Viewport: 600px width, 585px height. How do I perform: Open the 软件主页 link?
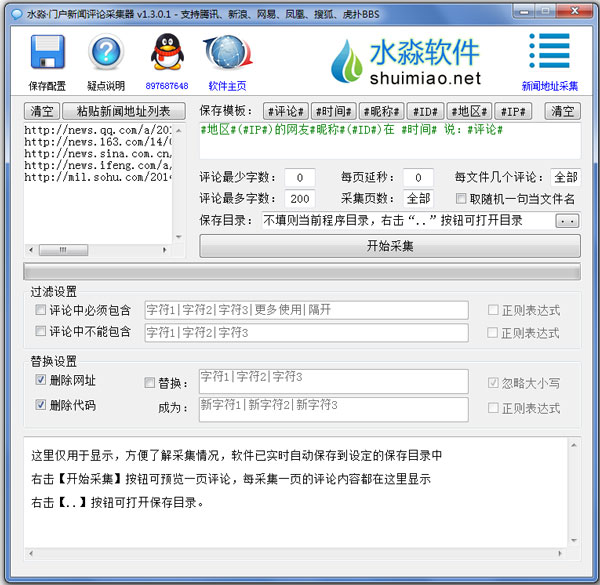[227, 86]
